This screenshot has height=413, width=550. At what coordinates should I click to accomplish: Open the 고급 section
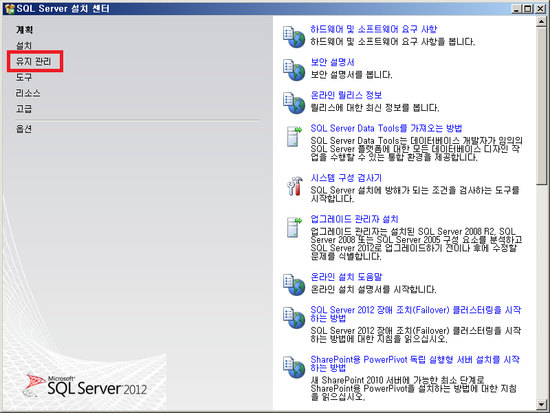(x=24, y=109)
